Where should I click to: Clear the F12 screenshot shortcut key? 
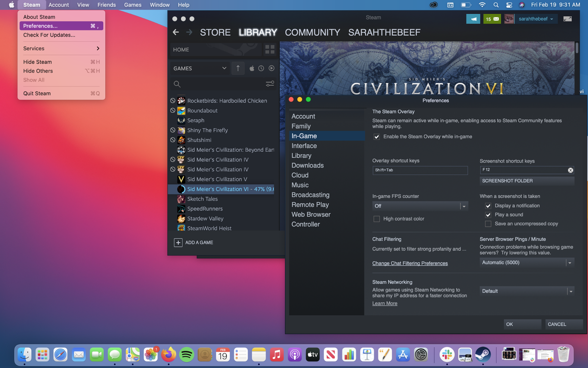[x=570, y=170]
